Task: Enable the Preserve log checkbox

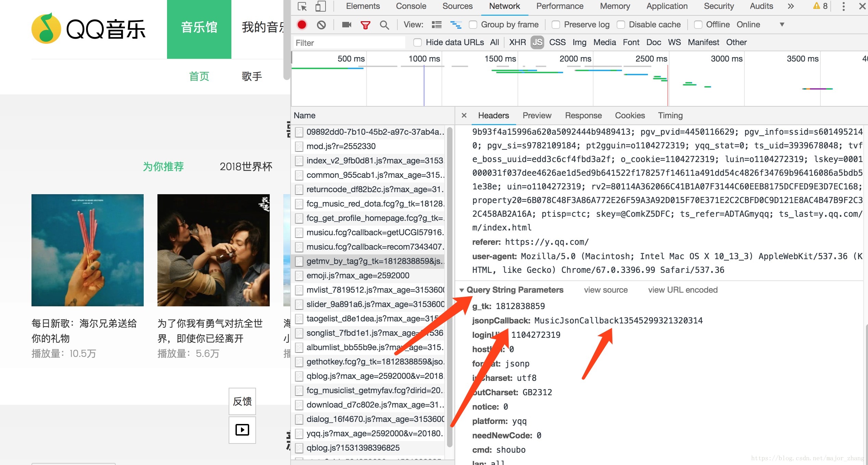Action: (555, 24)
